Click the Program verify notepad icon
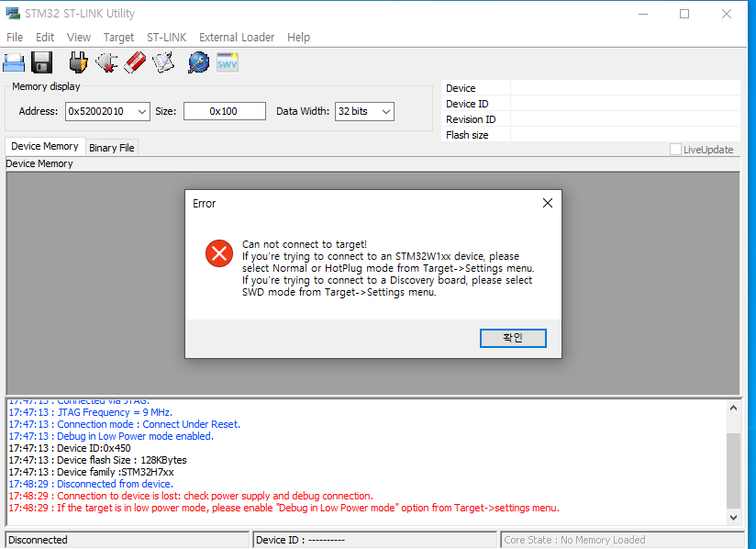This screenshot has width=756, height=549. click(163, 62)
